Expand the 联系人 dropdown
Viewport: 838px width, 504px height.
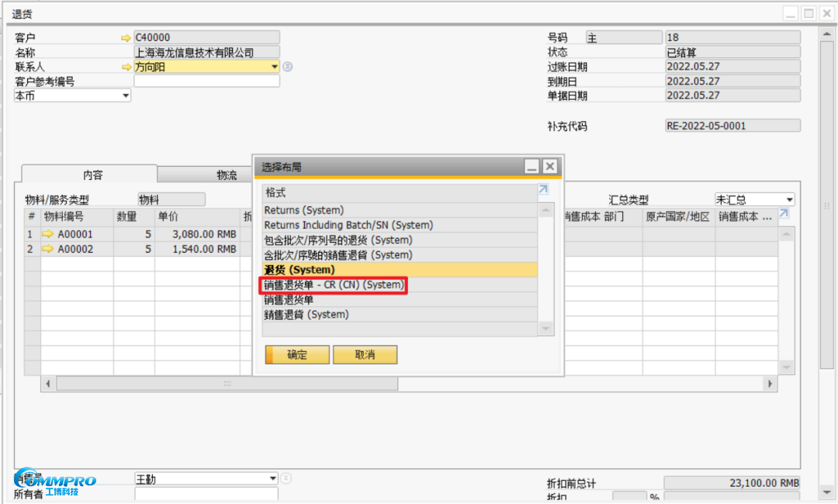pos(274,67)
